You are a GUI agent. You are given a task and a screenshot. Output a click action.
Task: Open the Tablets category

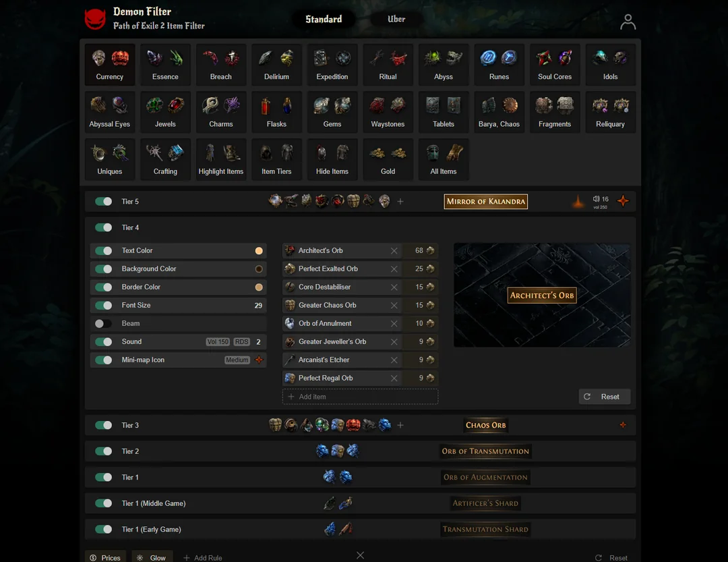[444, 112]
